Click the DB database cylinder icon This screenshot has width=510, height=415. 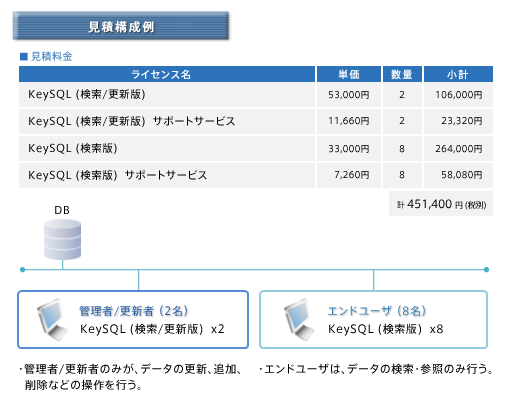tap(62, 239)
